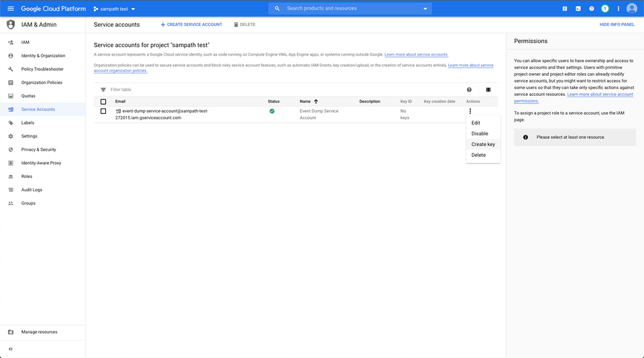The width and height of the screenshot is (644, 358).
Task: Open Audit Logs in the sidebar
Action: [32, 190]
